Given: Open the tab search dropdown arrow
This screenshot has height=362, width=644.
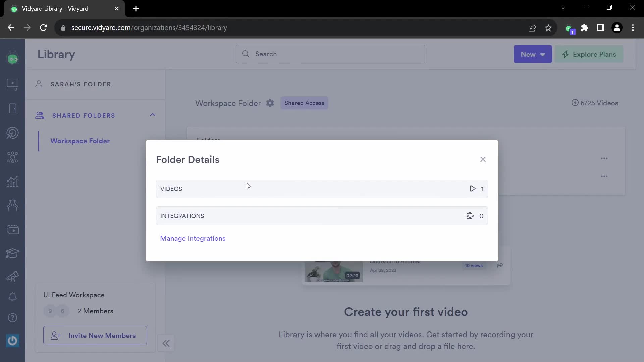Looking at the screenshot, I should [563, 7].
